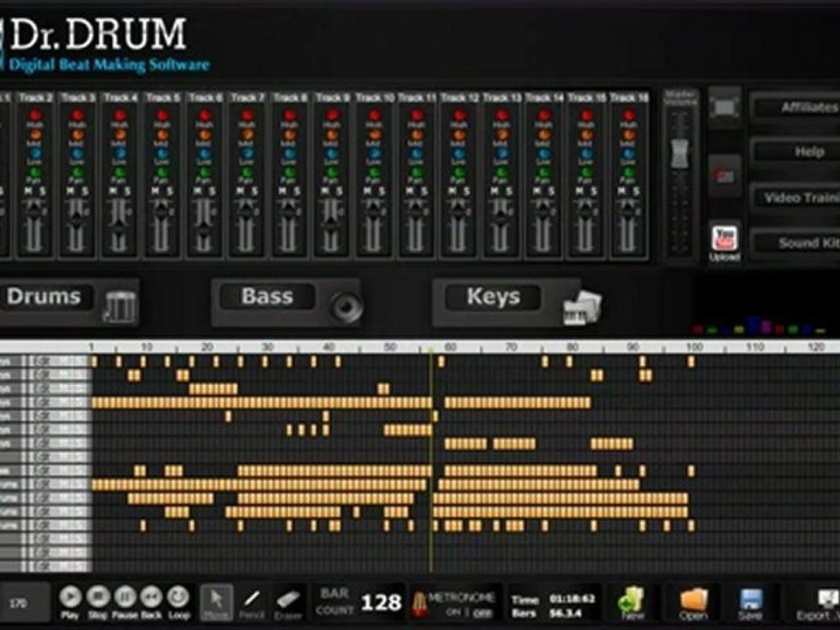Viewport: 840px width, 630px height.
Task: Click the tempo field showing 170
Action: coord(24,603)
